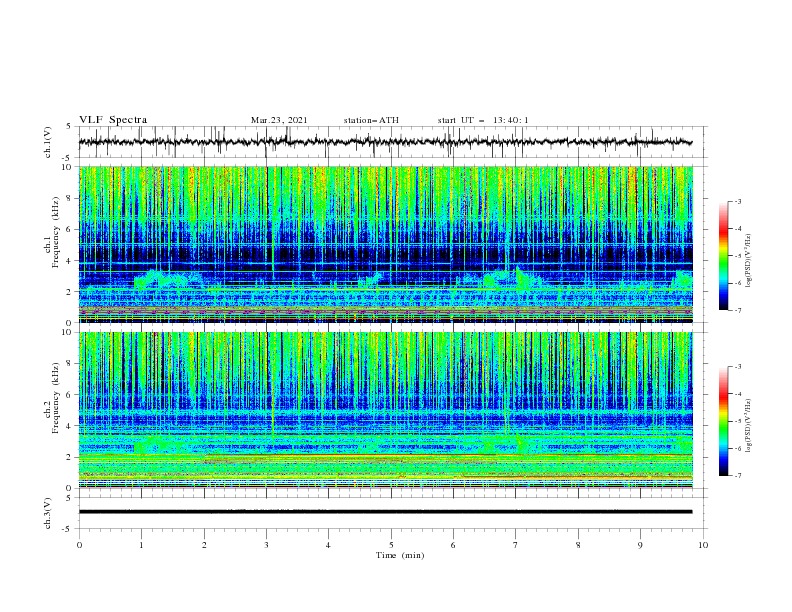Click time axis tick label "4"
This screenshot has height=612, width=792.
coord(328,545)
